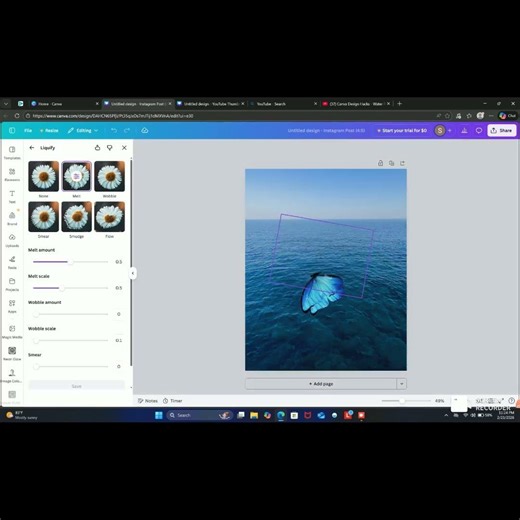This screenshot has height=520, width=520.
Task: Open the Projects sidebar panel
Action: (12, 284)
